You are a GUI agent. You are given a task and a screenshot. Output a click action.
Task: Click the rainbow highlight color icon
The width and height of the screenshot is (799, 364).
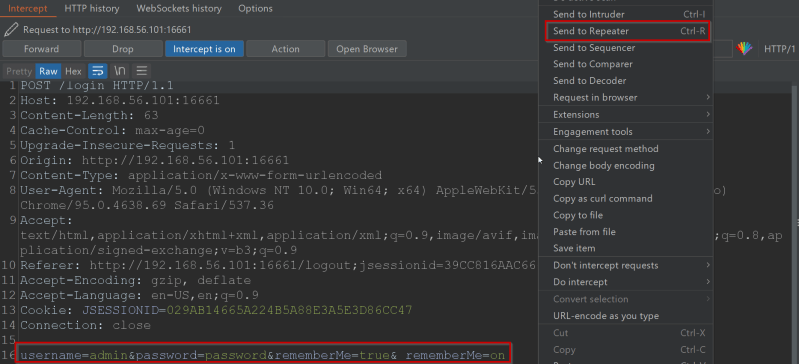point(744,49)
